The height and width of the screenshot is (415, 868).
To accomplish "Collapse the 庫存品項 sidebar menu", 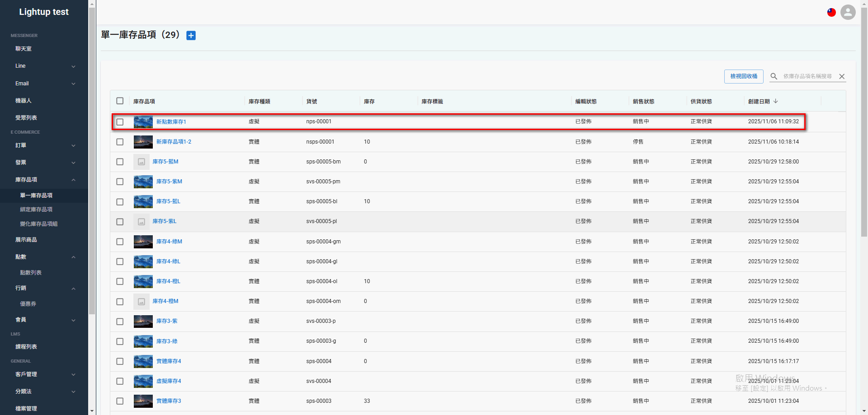I will [44, 180].
